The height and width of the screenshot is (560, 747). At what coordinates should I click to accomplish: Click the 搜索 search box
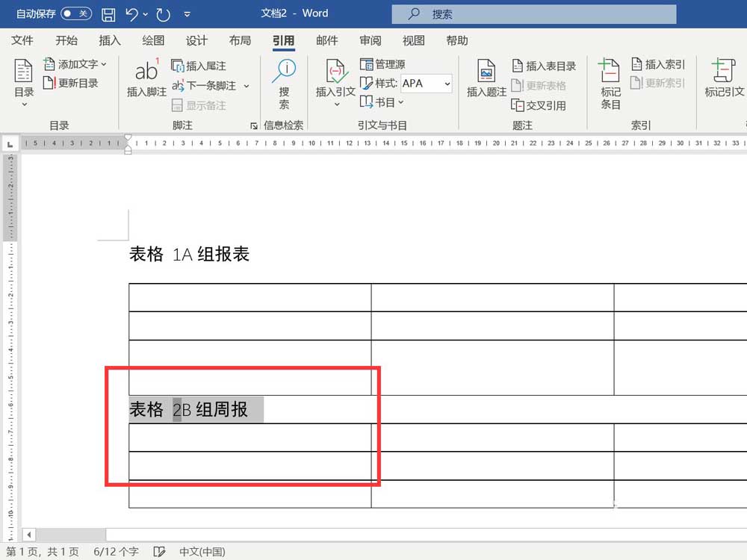(x=533, y=14)
